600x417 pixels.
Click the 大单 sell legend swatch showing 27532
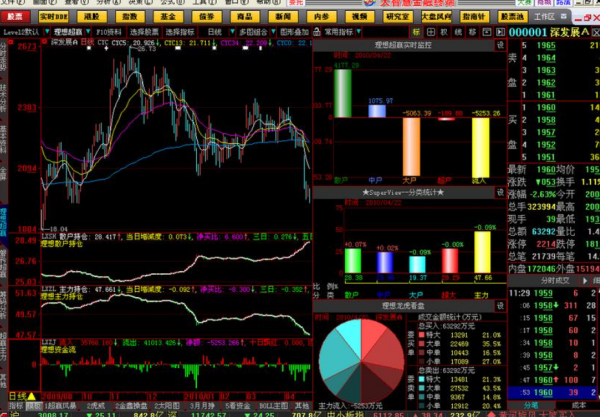pos(422,388)
